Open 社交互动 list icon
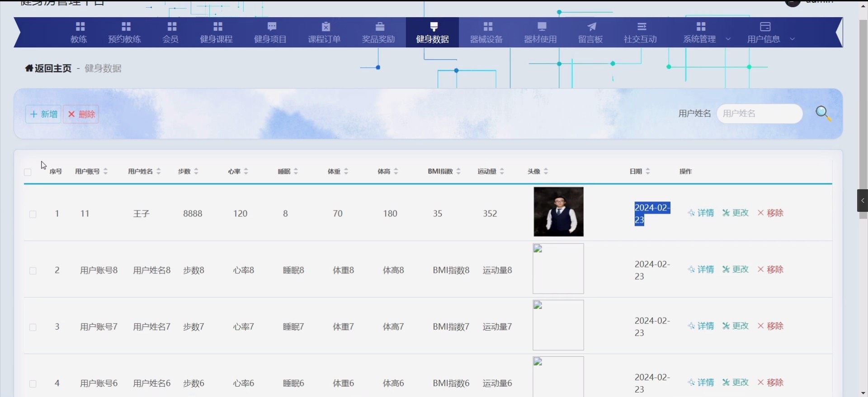 [x=641, y=27]
